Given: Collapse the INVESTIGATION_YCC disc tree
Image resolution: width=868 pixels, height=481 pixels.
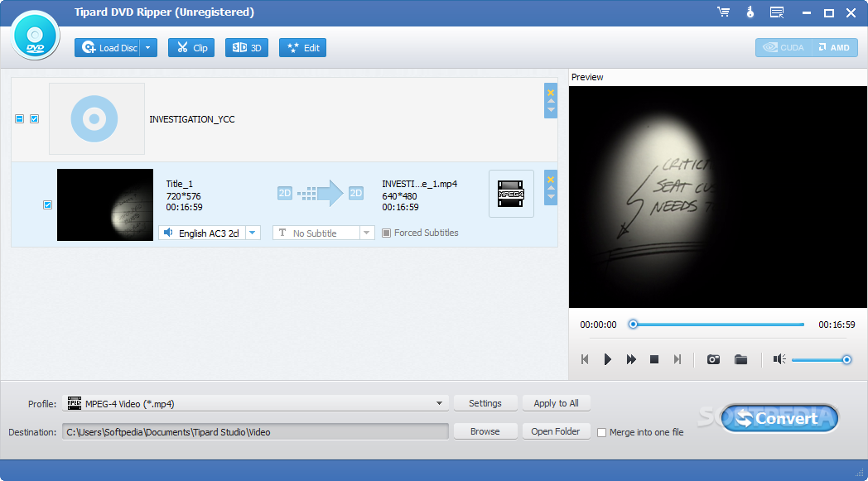Looking at the screenshot, I should 19,119.
